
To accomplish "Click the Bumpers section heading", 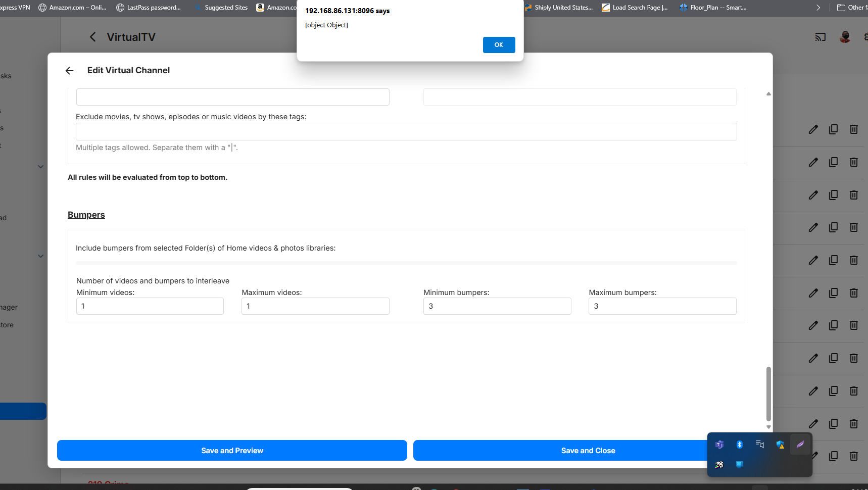I will (x=86, y=215).
